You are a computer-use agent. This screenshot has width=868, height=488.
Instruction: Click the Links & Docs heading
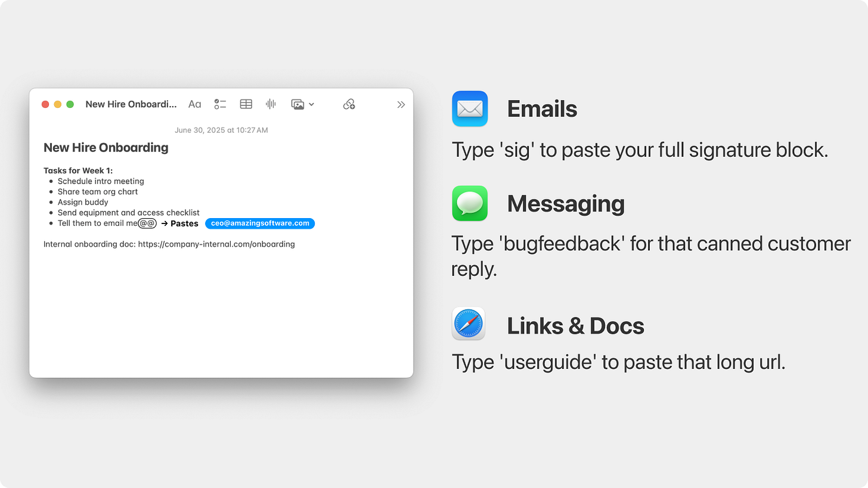click(575, 326)
